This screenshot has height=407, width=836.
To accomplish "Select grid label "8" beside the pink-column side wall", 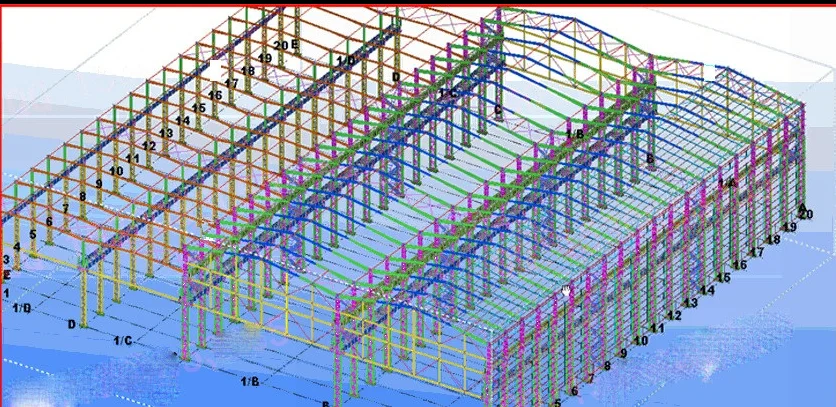I will 607,366.
